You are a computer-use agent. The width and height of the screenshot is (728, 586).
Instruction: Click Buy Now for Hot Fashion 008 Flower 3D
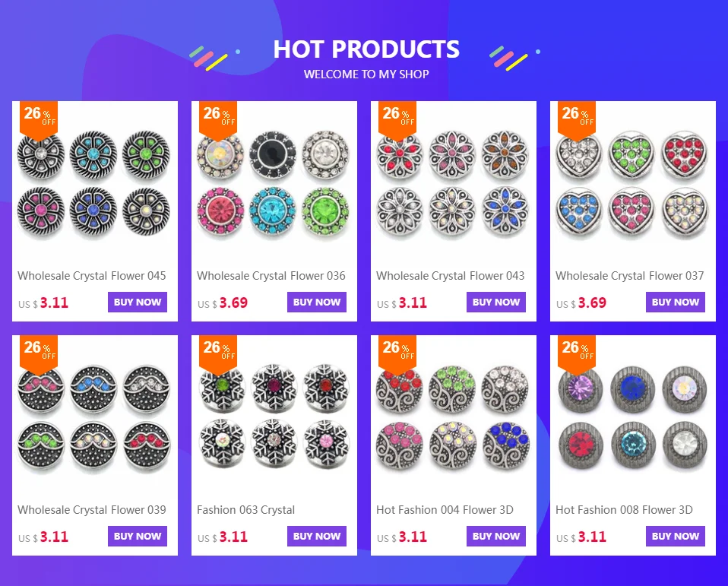pos(675,536)
